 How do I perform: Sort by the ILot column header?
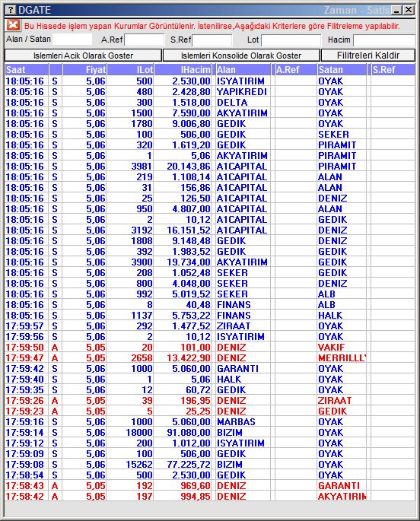pos(130,70)
